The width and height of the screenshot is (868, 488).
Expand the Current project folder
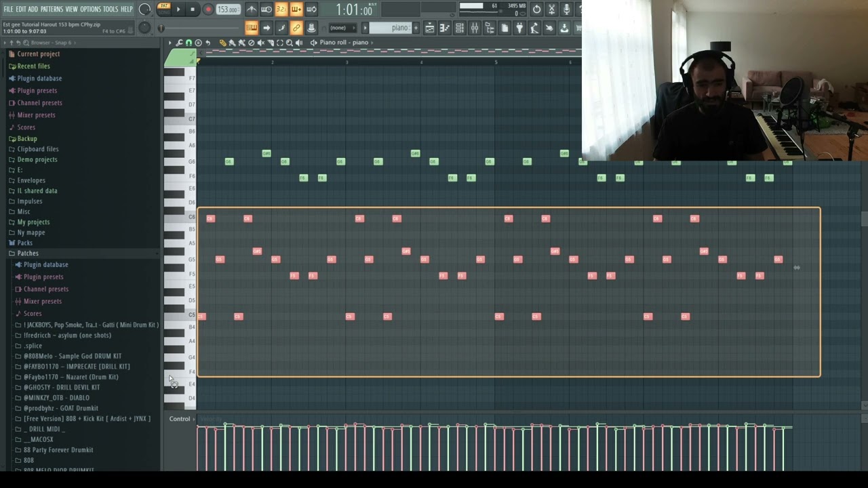[x=39, y=54]
